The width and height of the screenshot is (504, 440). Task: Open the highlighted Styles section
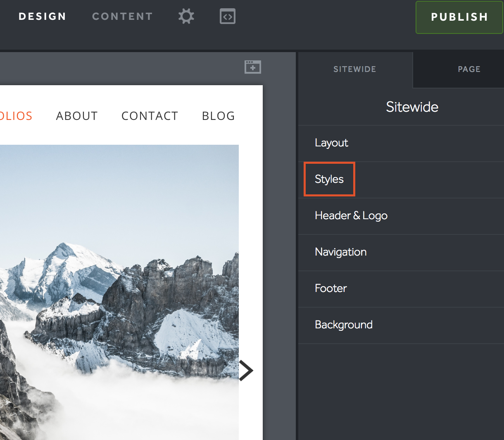(329, 179)
